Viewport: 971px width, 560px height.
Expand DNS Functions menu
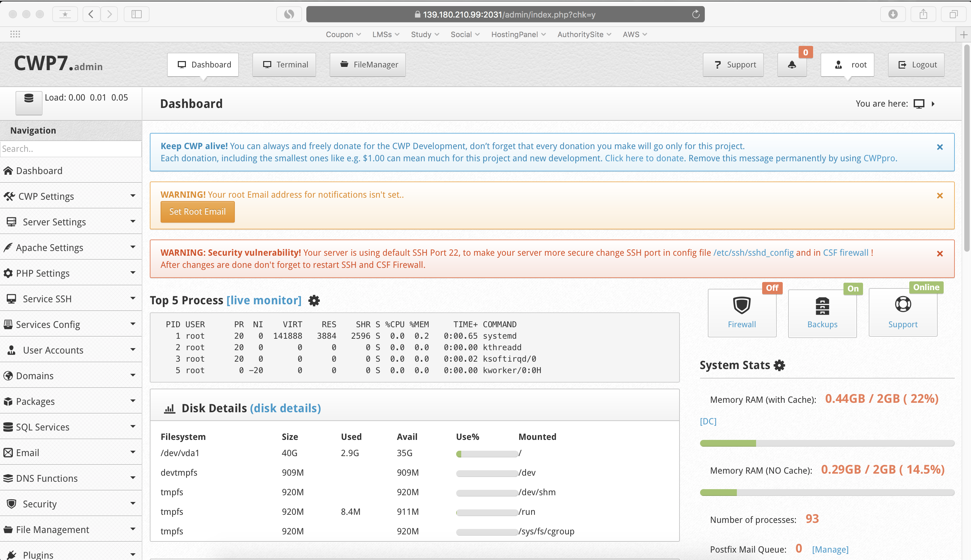click(x=71, y=478)
